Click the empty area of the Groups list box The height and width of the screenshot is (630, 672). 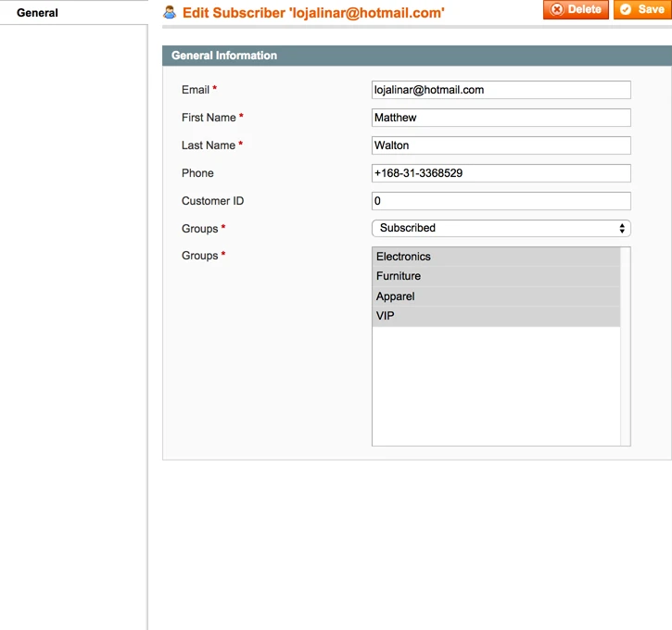[496, 389]
